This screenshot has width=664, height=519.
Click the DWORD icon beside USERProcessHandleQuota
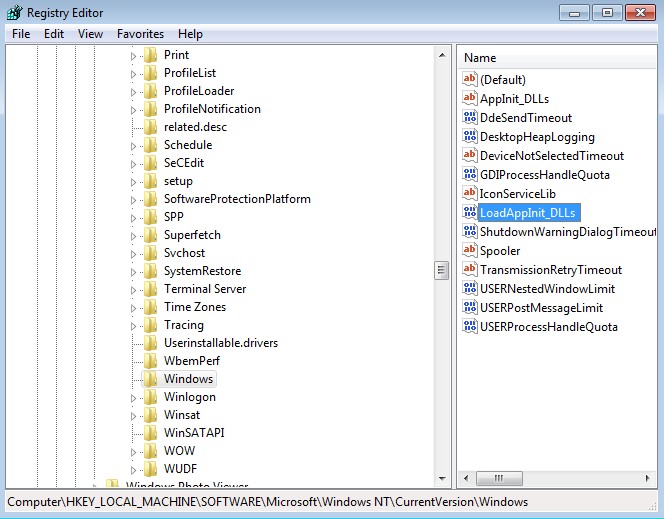click(470, 327)
